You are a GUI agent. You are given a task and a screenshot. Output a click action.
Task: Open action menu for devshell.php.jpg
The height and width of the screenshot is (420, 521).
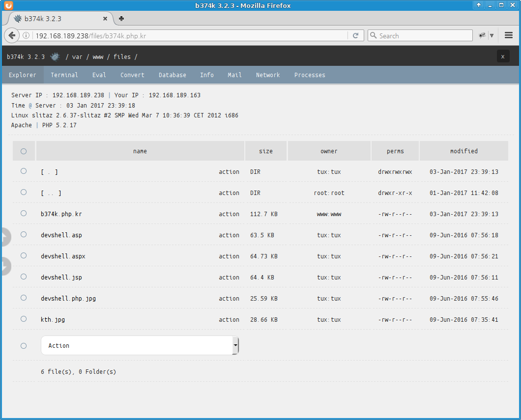coord(229,299)
